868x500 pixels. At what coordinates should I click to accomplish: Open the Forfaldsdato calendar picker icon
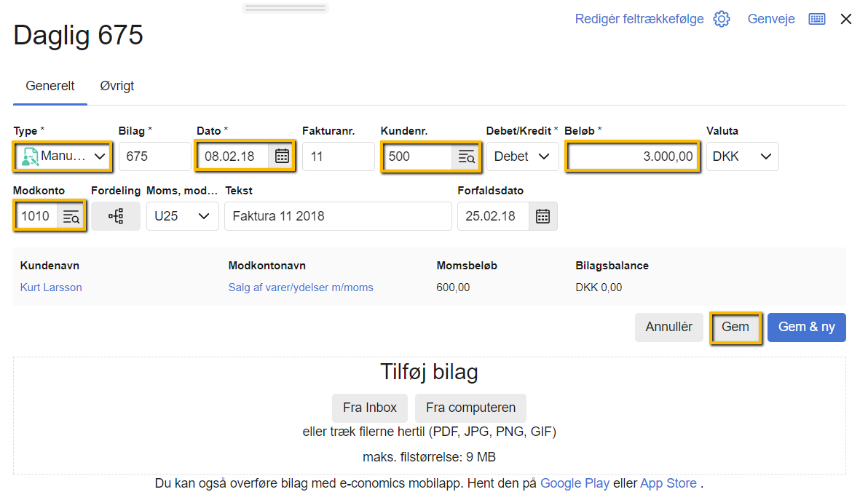tap(542, 216)
